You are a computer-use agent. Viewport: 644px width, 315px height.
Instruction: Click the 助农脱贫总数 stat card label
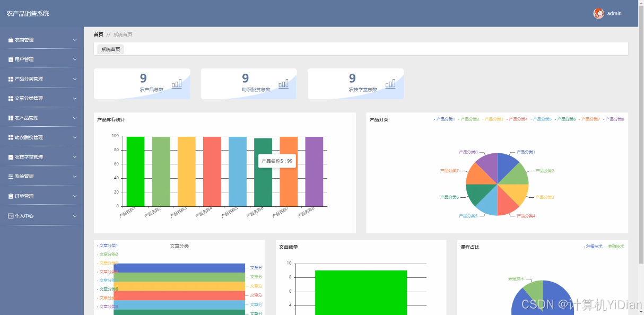coord(256,90)
